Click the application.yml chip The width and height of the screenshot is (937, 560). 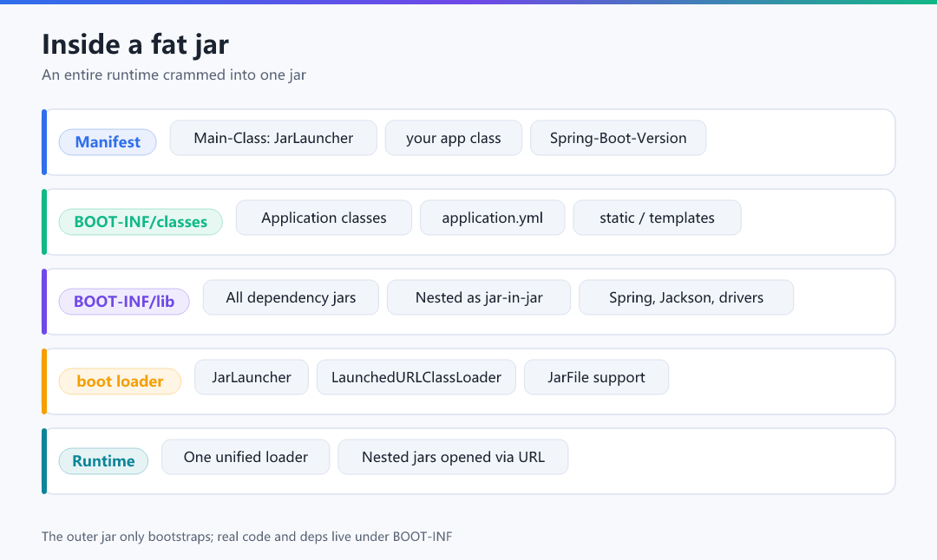[493, 218]
